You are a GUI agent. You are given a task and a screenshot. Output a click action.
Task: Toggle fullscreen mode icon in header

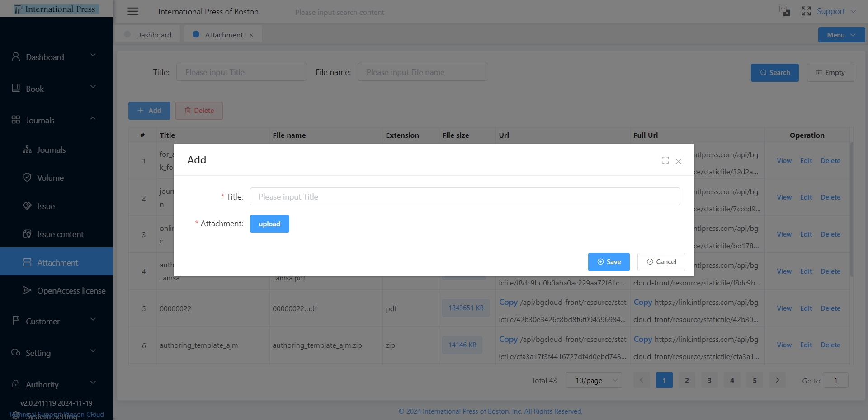point(806,11)
